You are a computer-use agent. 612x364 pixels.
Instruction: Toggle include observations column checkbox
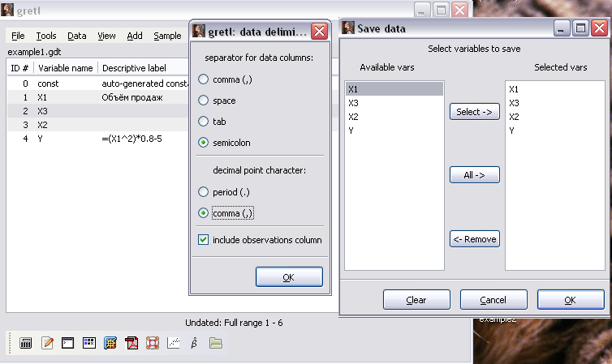204,240
